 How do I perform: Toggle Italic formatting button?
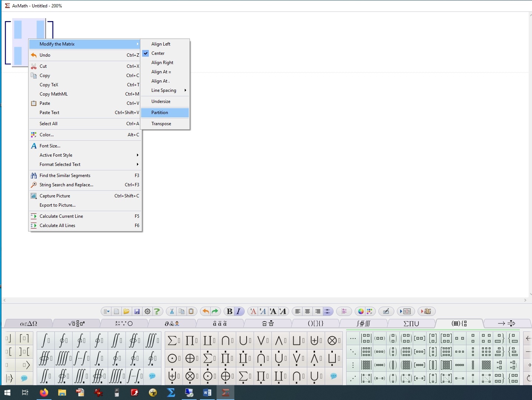point(239,311)
